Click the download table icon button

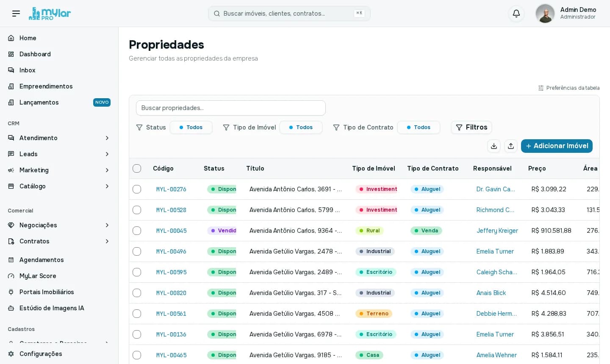[494, 146]
